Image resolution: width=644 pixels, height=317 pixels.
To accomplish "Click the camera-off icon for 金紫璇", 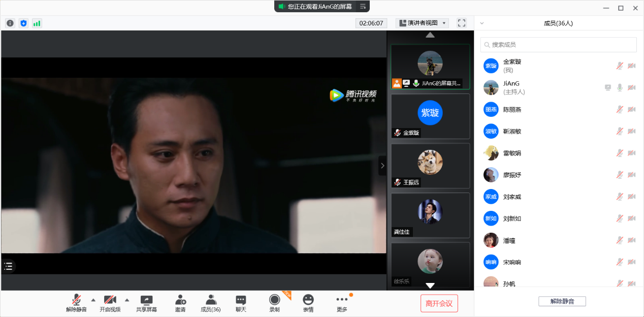I will pos(632,66).
